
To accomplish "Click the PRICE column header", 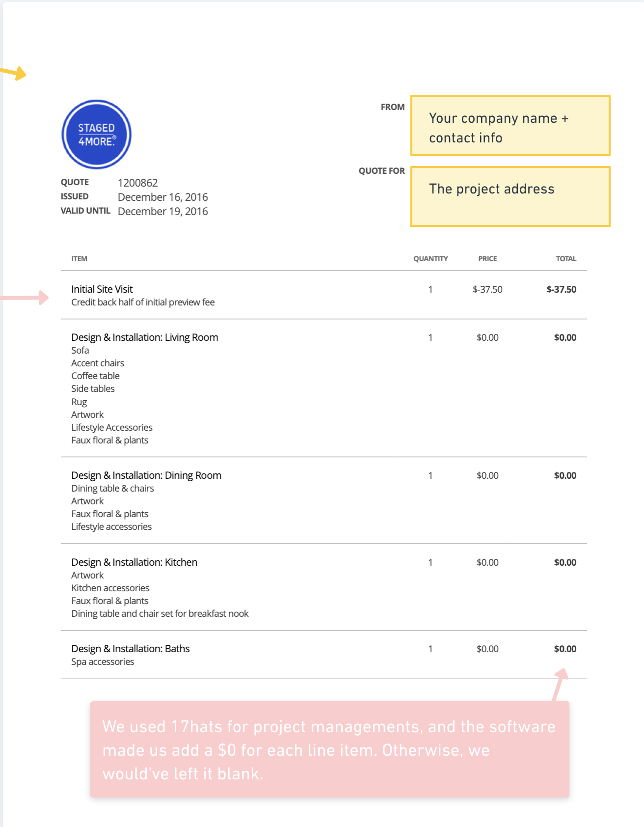I will pos(487,259).
